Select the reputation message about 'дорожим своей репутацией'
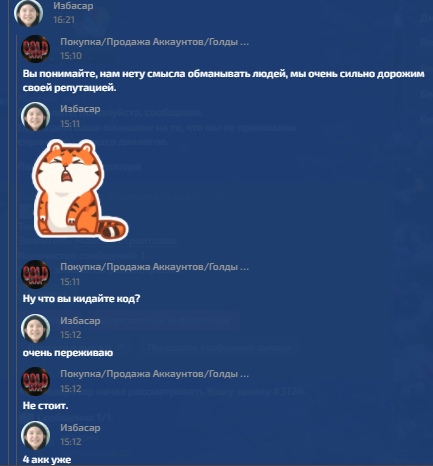This screenshot has width=433, height=466. tap(224, 81)
